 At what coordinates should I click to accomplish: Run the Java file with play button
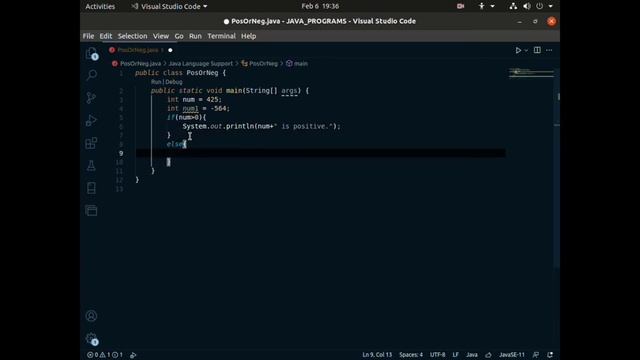point(518,50)
